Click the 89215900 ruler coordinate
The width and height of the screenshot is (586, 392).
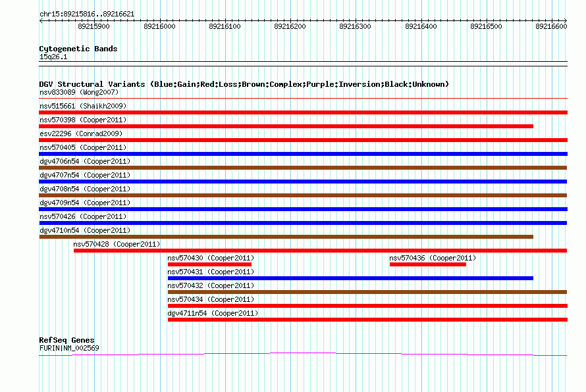coord(93,26)
